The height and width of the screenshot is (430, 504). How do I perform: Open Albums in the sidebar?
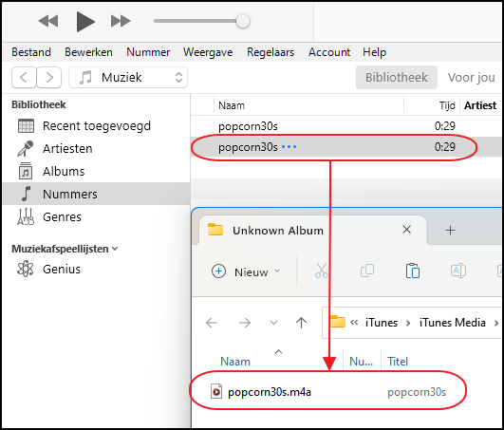pos(64,171)
